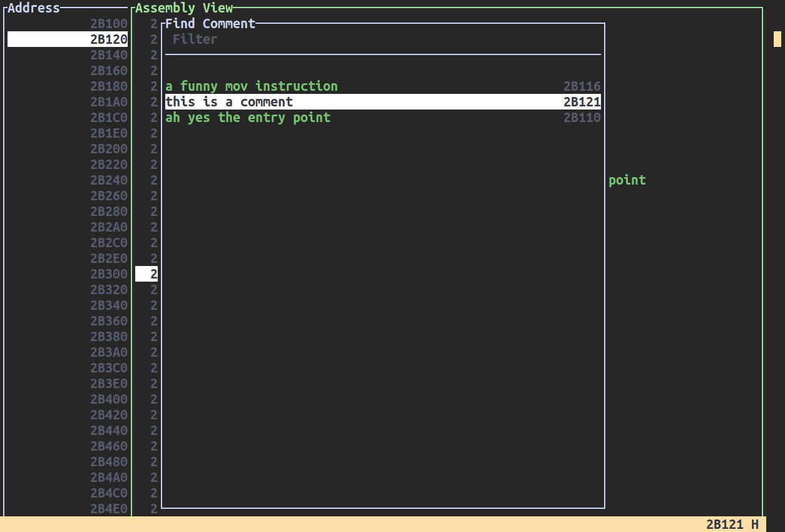Image resolution: width=785 pixels, height=532 pixels.
Task: Select comment 'a funny mov instruction'
Action: (252, 86)
